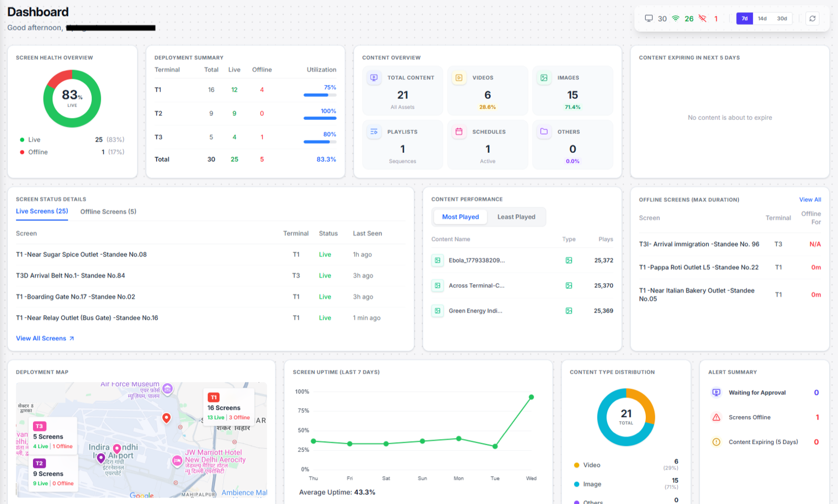The image size is (838, 504).
Task: Select the 14d time range
Action: 762,18
